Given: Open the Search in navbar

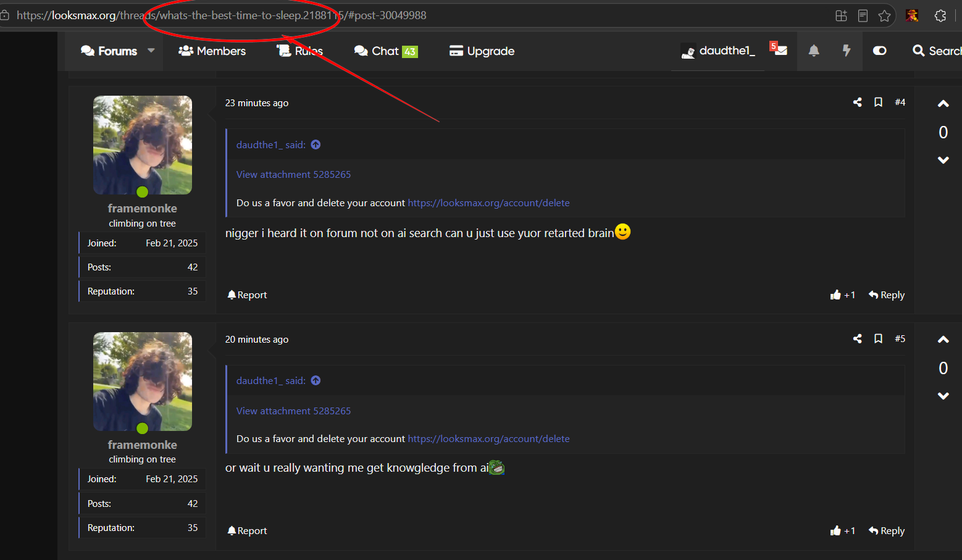Looking at the screenshot, I should tap(937, 51).
